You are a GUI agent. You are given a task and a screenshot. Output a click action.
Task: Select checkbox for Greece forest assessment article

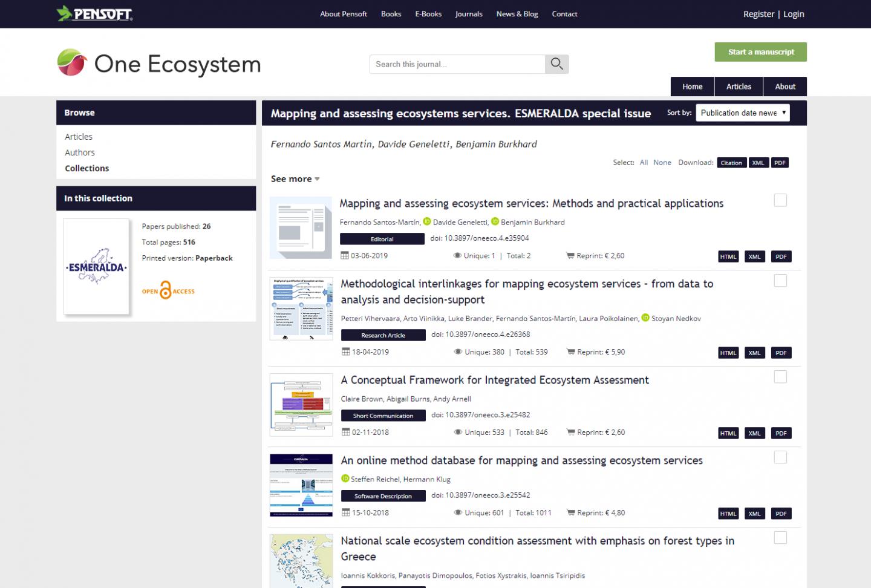click(780, 538)
